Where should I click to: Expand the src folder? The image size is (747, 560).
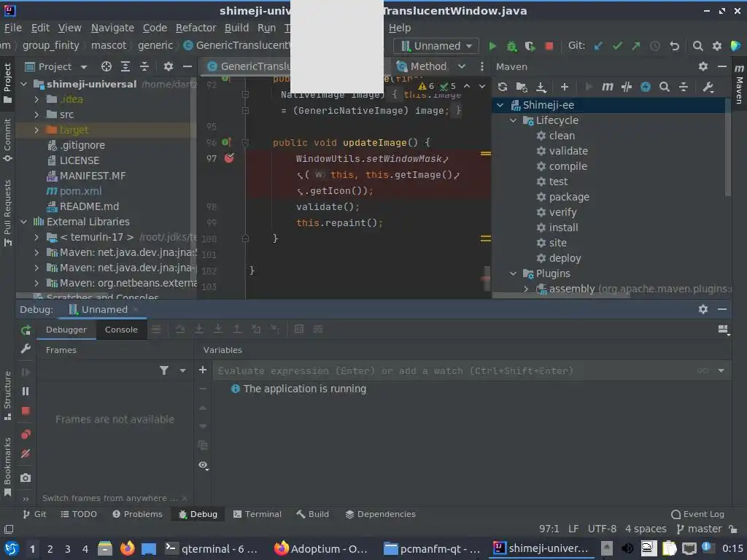[36, 114]
